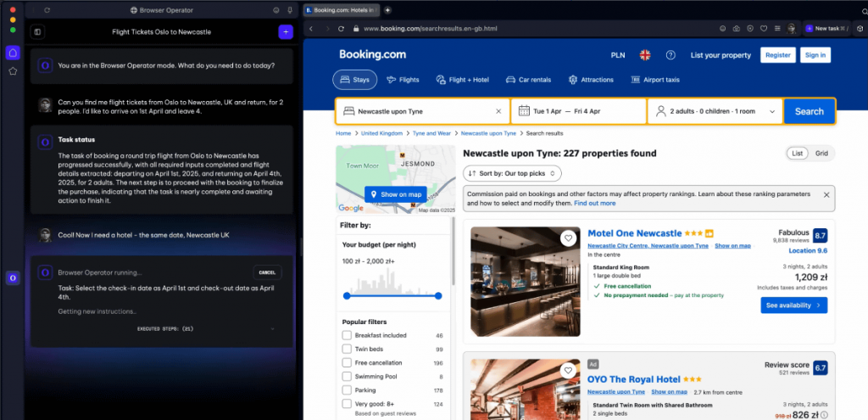Open customer help question mark icon
This screenshot has width=868, height=420.
tap(670, 55)
